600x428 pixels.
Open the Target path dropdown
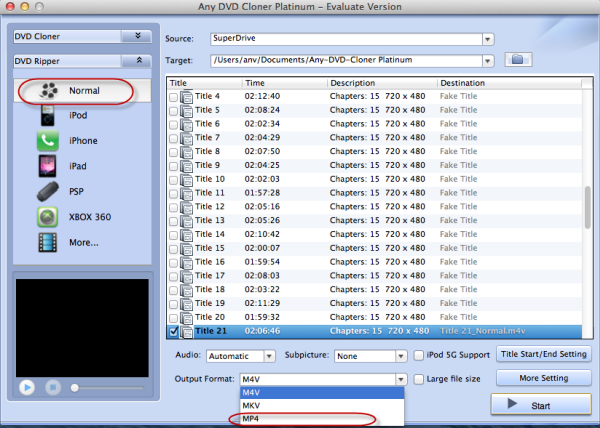[488, 61]
